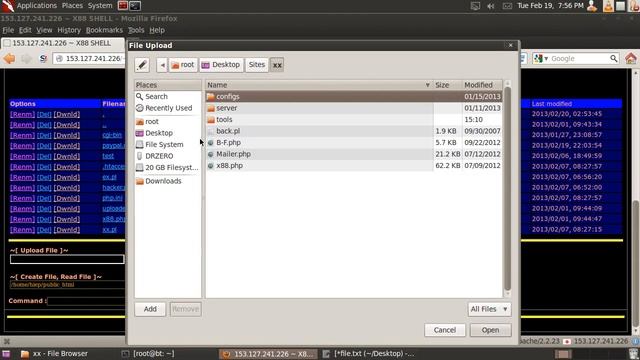The image size is (640, 360).
Task: Open the All Files filter dropdown
Action: pos(489,309)
